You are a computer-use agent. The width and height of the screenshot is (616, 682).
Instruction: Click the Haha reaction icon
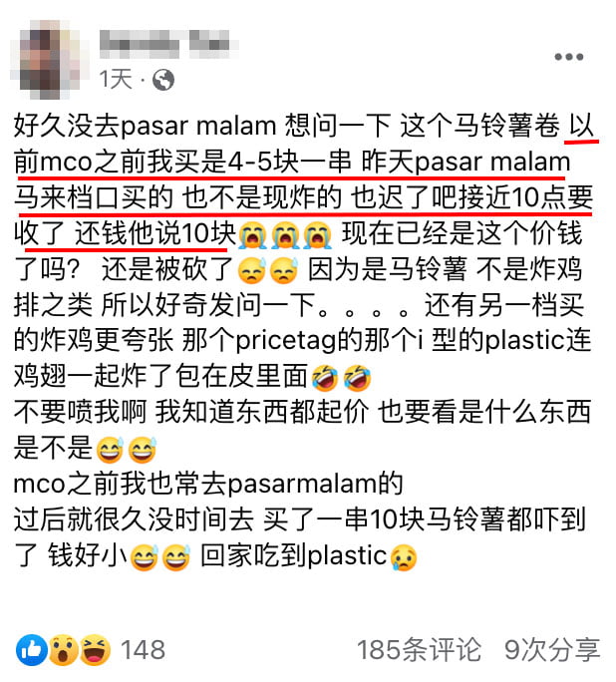click(x=96, y=650)
